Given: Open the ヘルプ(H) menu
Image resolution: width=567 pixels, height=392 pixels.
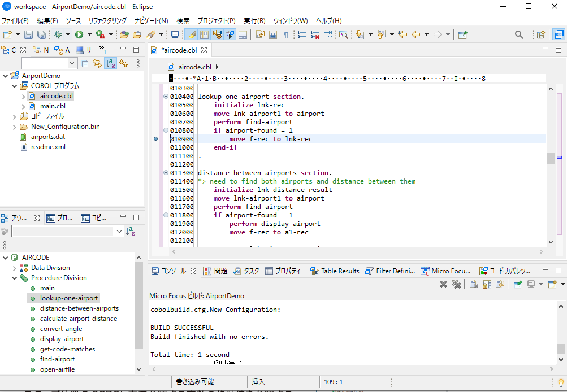Looking at the screenshot, I should pos(328,20).
